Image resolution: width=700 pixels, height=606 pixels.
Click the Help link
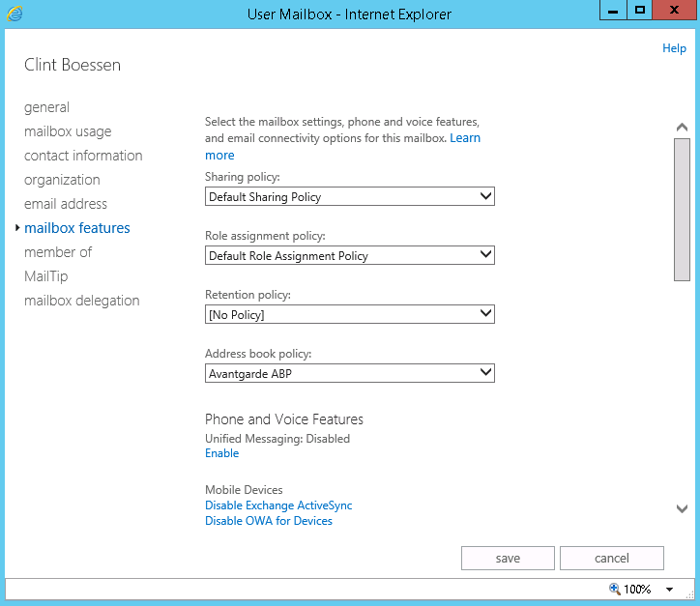[674, 48]
